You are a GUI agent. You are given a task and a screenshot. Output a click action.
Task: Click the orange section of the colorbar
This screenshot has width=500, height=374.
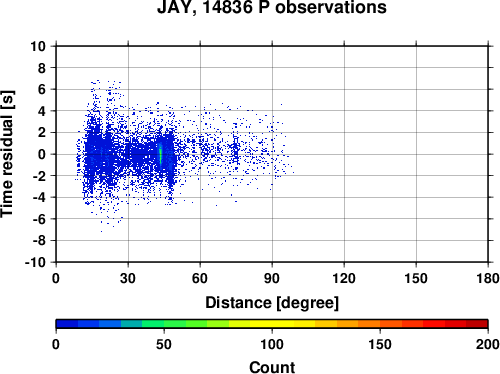point(369,324)
